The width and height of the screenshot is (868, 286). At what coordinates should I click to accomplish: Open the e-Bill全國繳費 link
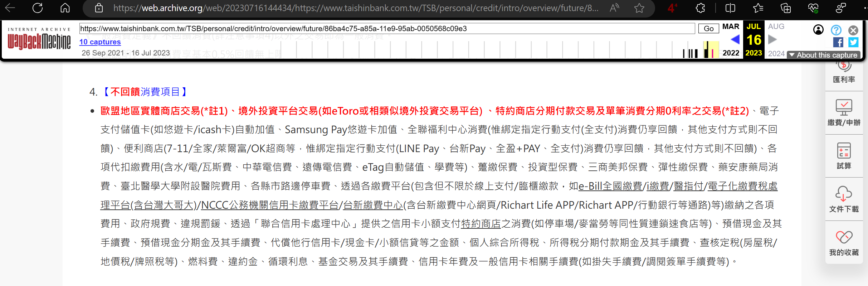coord(610,186)
